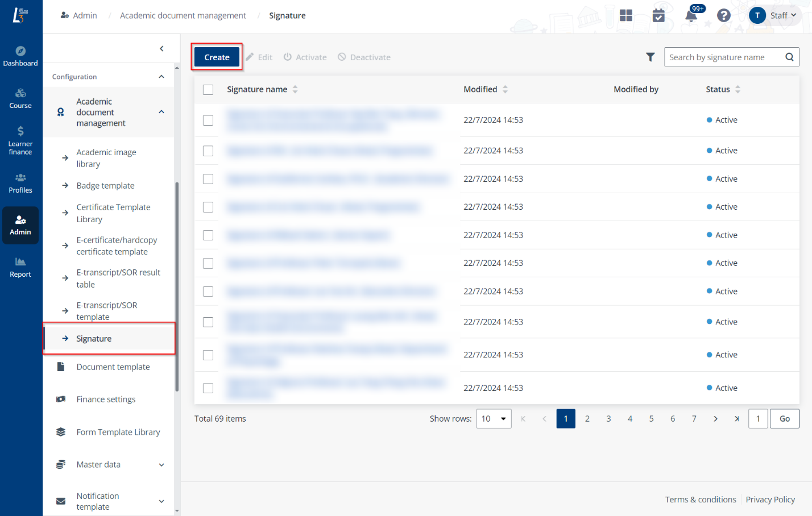Click the help question mark icon
Image resolution: width=812 pixels, height=516 pixels.
point(723,15)
